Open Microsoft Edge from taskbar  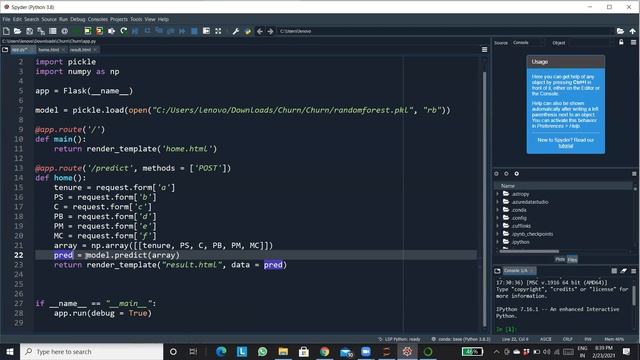point(221,351)
